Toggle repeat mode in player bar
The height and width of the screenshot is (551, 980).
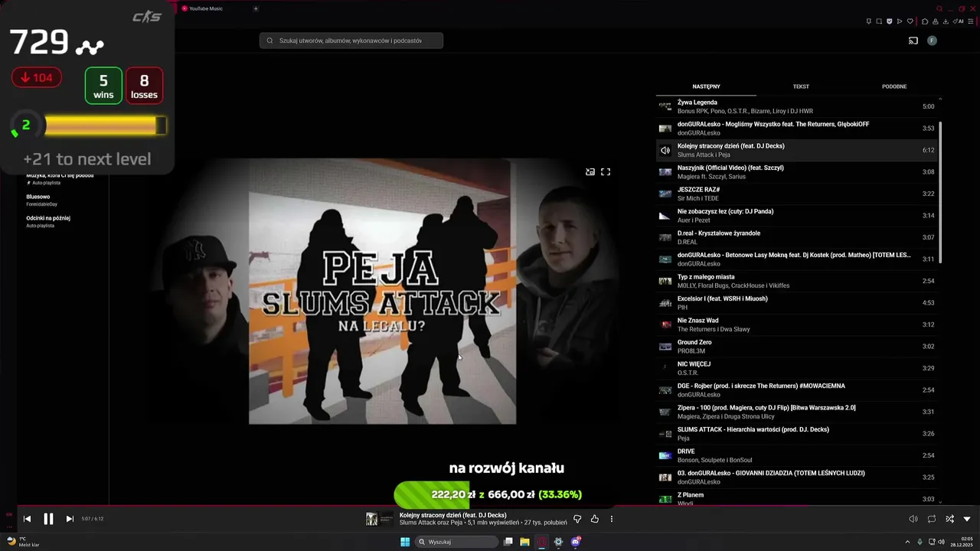[x=932, y=519]
